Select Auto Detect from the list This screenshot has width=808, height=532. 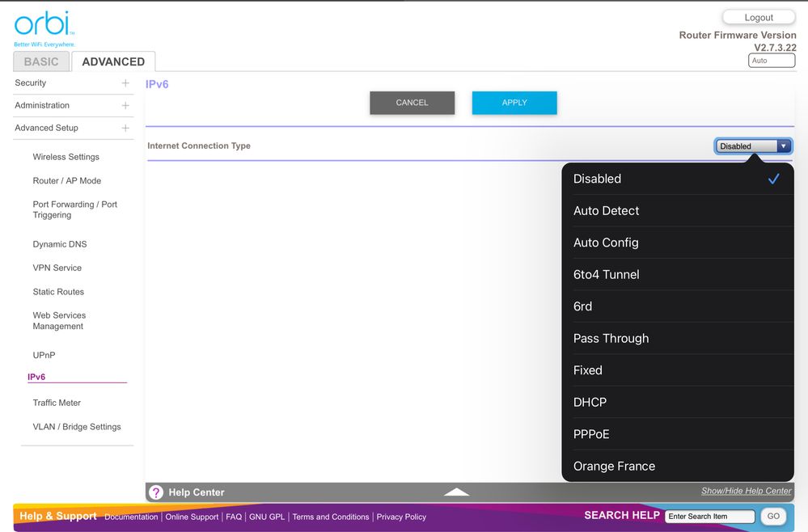(x=606, y=211)
